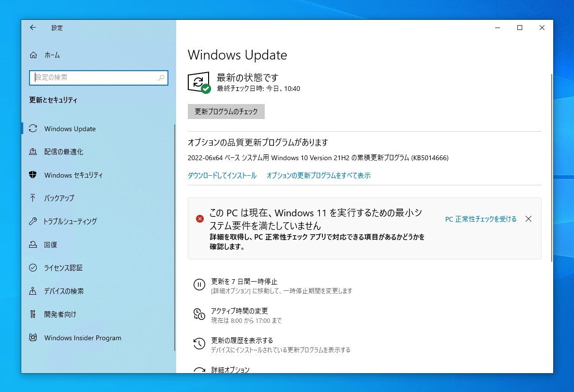
Task: Click the 詳細オプション icon at the bottom
Action: click(x=199, y=370)
